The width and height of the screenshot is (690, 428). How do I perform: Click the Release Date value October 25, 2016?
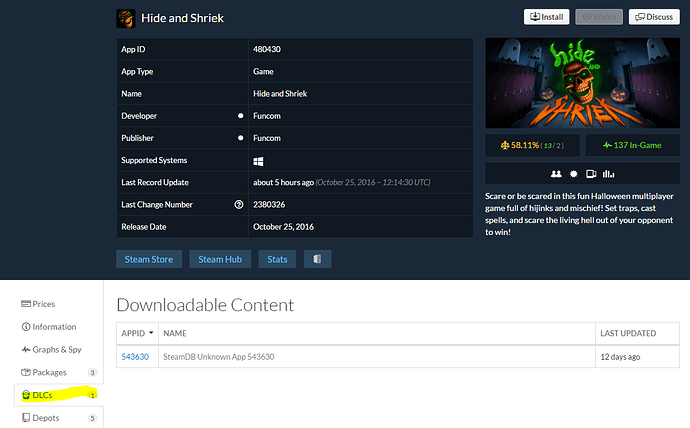283,227
